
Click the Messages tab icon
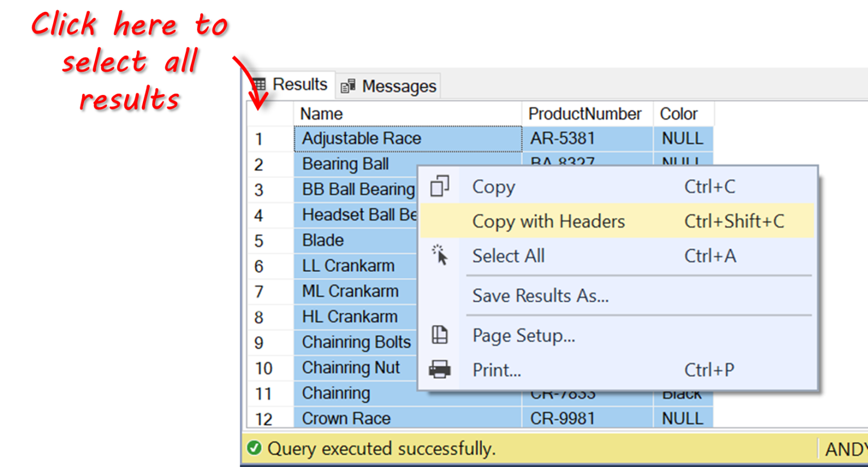point(349,85)
